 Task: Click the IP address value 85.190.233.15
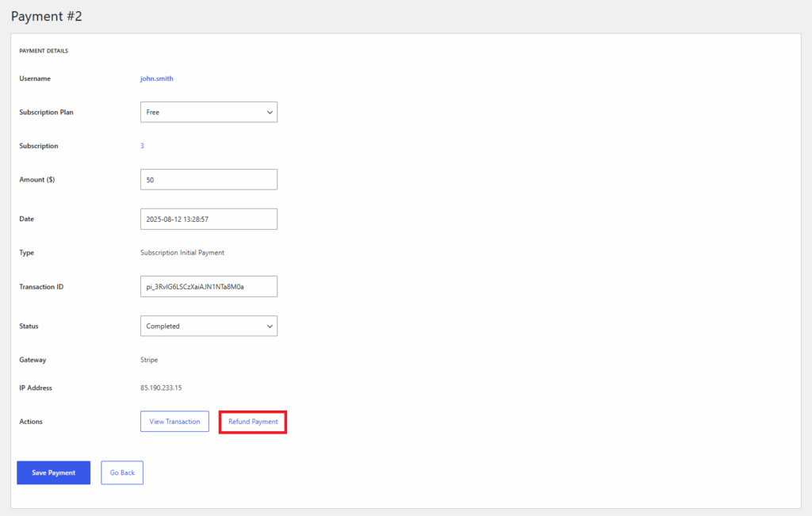(163, 388)
